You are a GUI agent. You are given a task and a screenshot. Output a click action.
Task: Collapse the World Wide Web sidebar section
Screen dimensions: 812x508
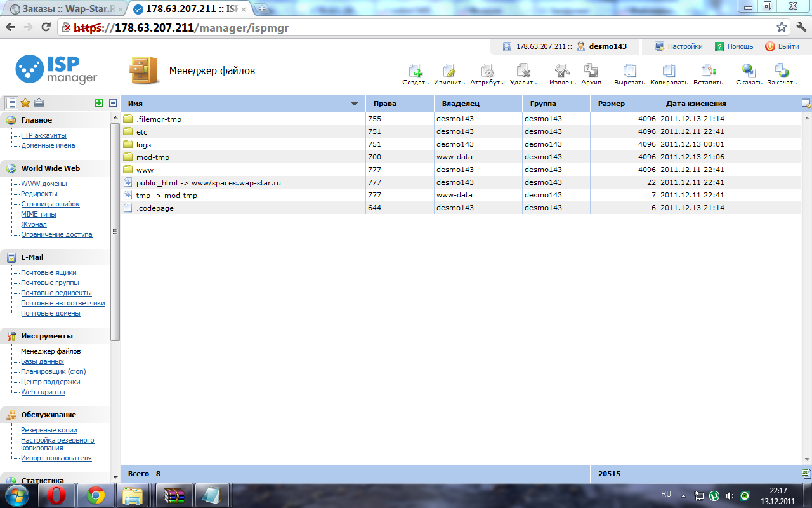[50, 168]
